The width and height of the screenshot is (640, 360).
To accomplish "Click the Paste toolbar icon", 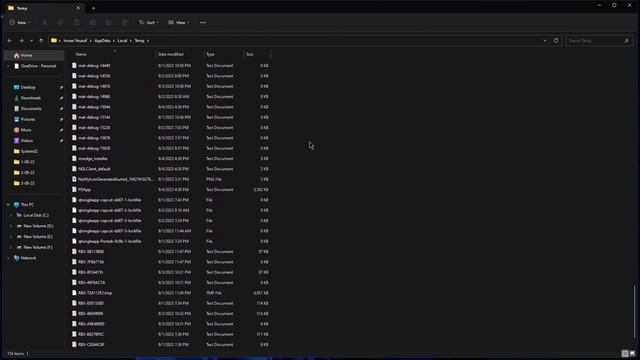I will tap(76, 22).
